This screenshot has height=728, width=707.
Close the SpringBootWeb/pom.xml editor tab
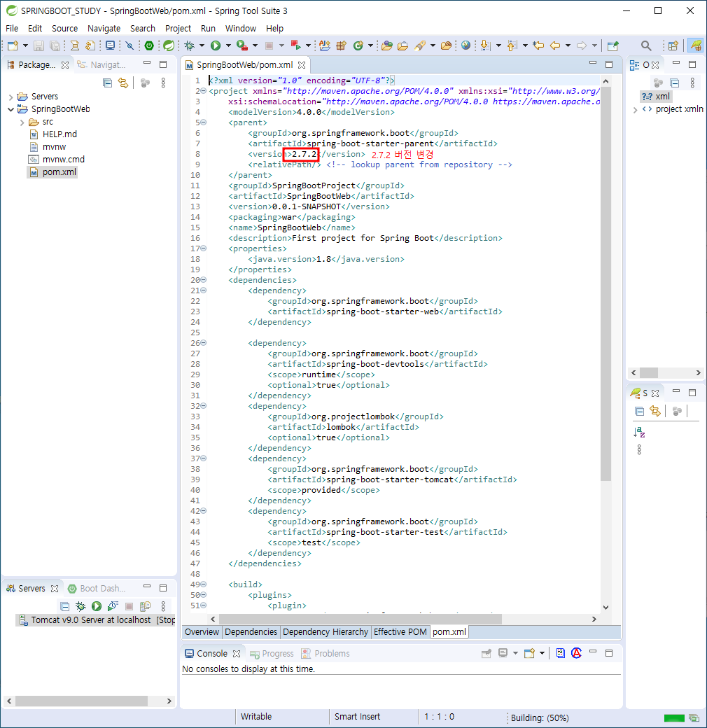302,65
